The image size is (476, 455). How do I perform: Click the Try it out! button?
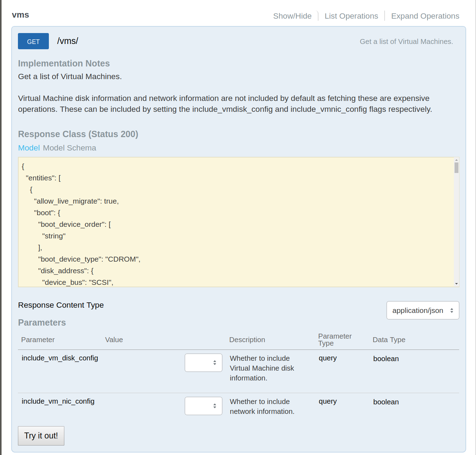pos(41,436)
